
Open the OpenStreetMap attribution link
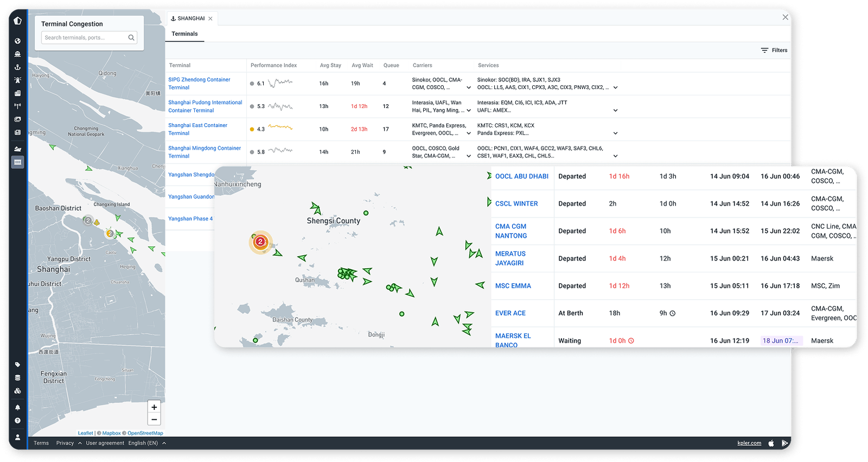pos(145,433)
